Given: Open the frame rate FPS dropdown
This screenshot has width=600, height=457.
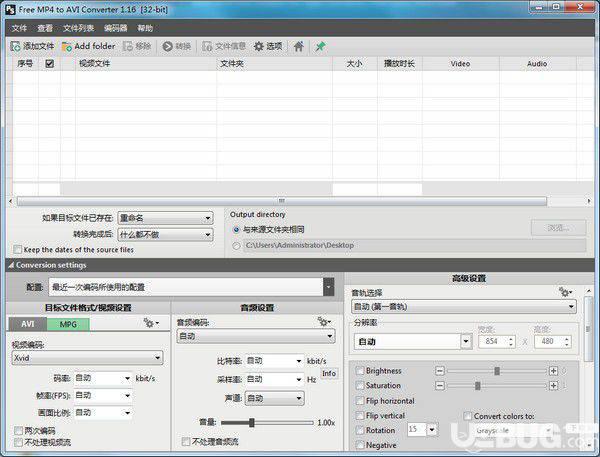Looking at the screenshot, I should (x=103, y=395).
